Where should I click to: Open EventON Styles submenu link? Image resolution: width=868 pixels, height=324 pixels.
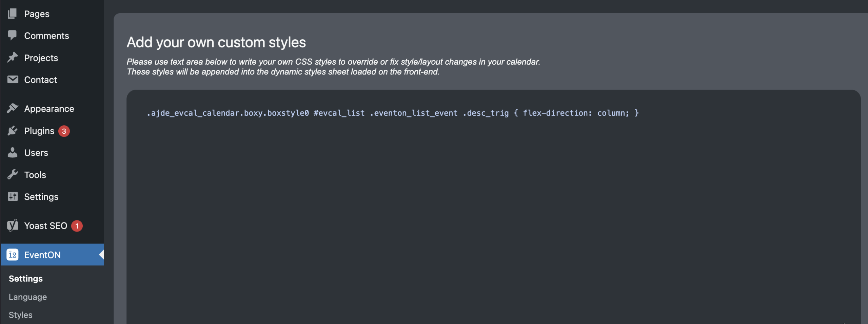tap(21, 315)
